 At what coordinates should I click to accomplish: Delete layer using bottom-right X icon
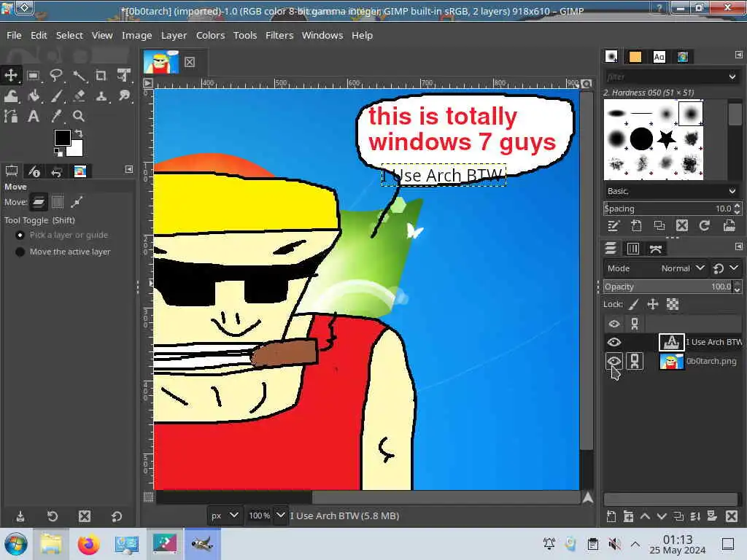pos(732,516)
